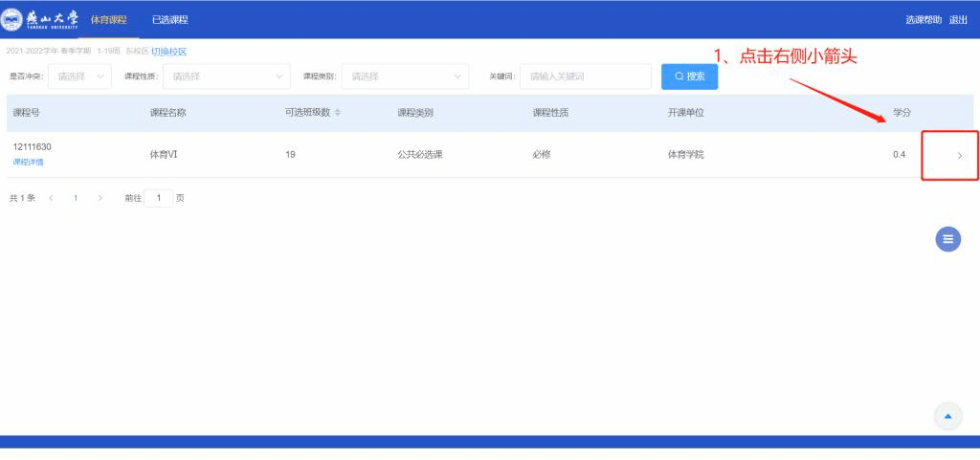Click the blue 搜索 button

689,77
